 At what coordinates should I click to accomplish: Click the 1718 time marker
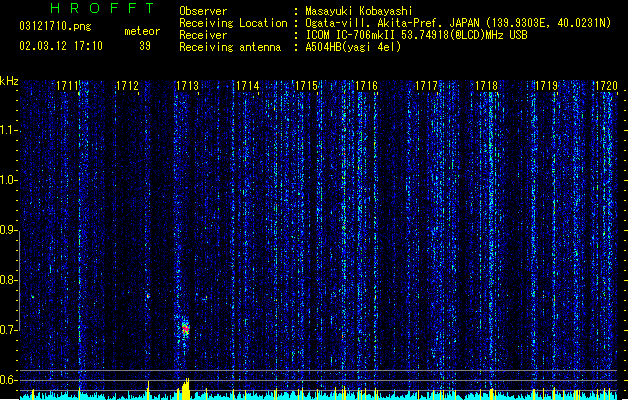[x=486, y=86]
